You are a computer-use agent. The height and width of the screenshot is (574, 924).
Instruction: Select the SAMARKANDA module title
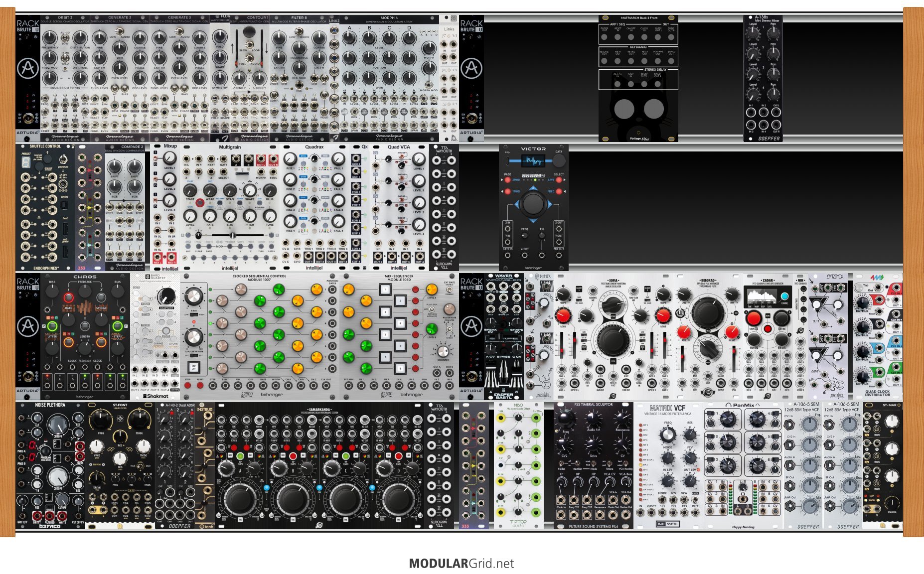319,410
